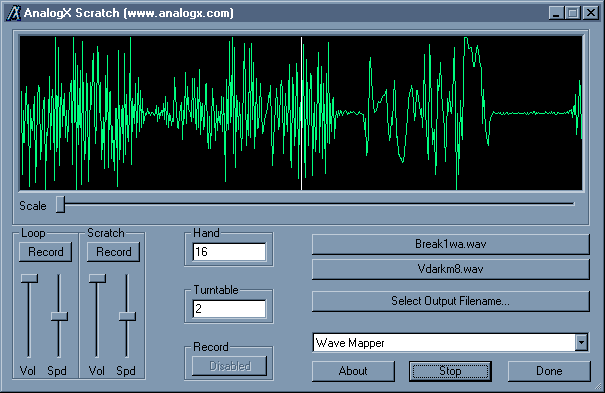
Task: Expand the Wave Mapper dropdown arrow
Action: [x=581, y=342]
